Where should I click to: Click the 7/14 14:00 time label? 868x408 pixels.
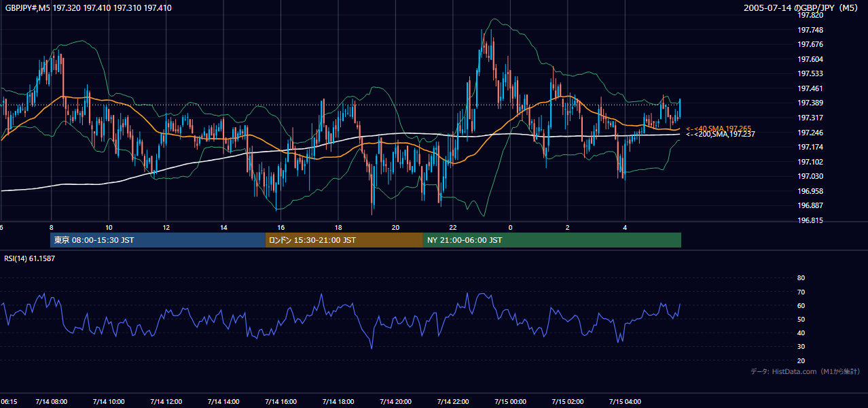coord(223,402)
